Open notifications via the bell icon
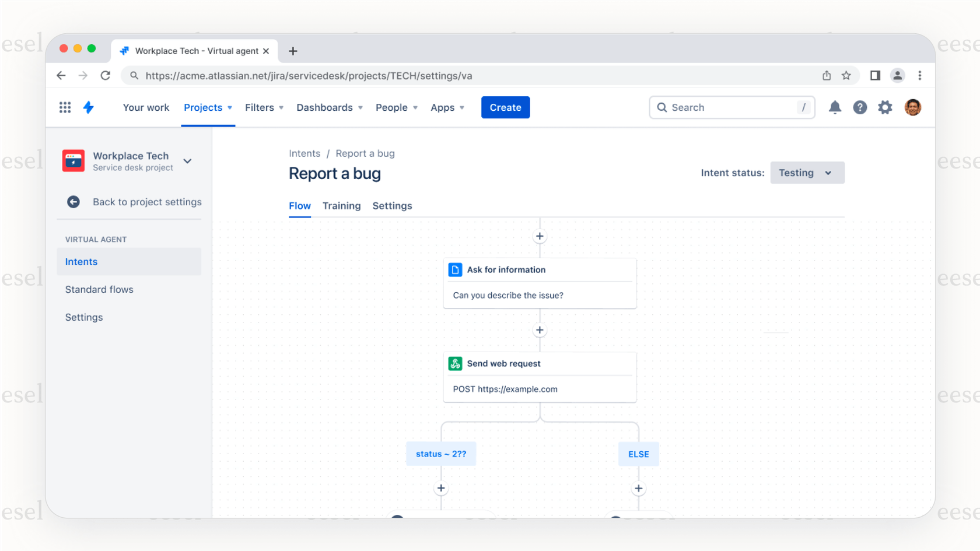Viewport: 980px width, 551px height. click(x=835, y=107)
